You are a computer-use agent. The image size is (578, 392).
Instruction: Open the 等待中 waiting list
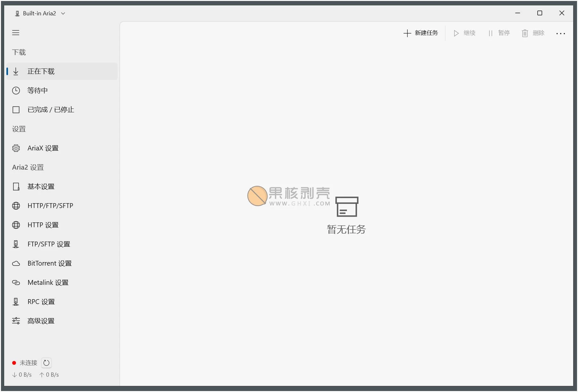[x=62, y=91]
